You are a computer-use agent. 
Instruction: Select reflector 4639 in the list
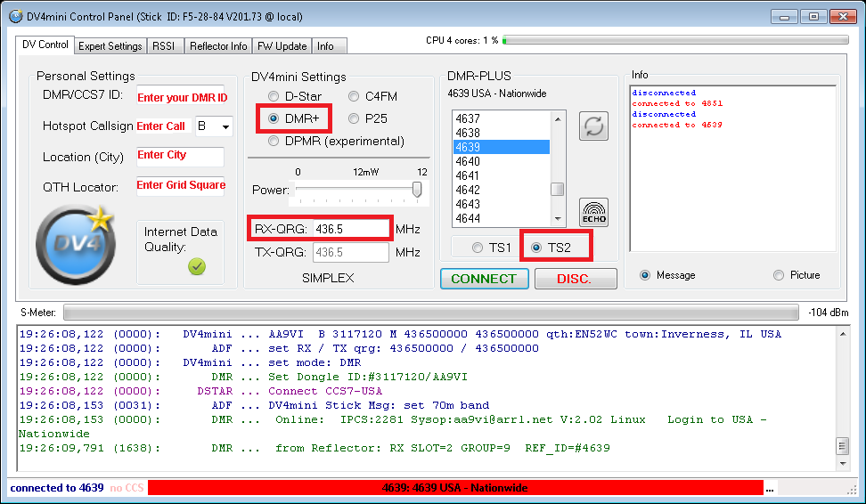[x=502, y=148]
